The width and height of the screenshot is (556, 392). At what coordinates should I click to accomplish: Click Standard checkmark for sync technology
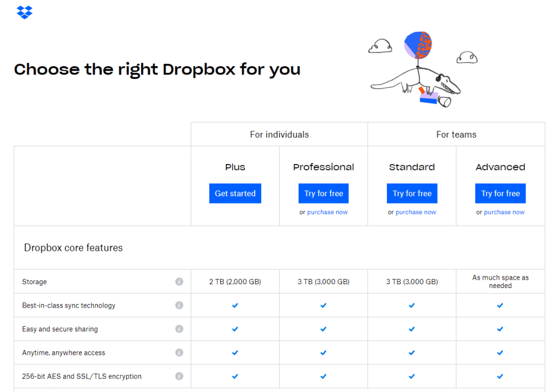click(x=411, y=305)
